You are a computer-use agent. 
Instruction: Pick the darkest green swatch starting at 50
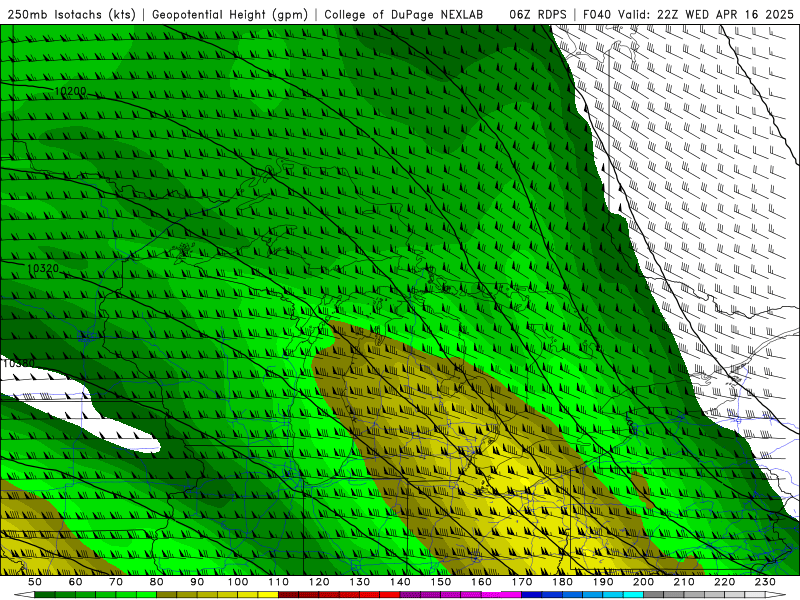pos(44,595)
